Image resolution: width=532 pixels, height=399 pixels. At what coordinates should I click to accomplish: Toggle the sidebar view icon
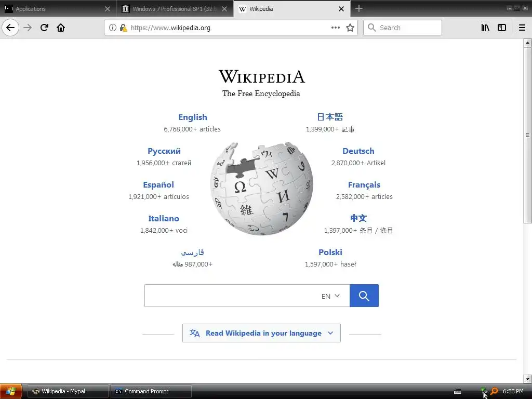pos(502,28)
